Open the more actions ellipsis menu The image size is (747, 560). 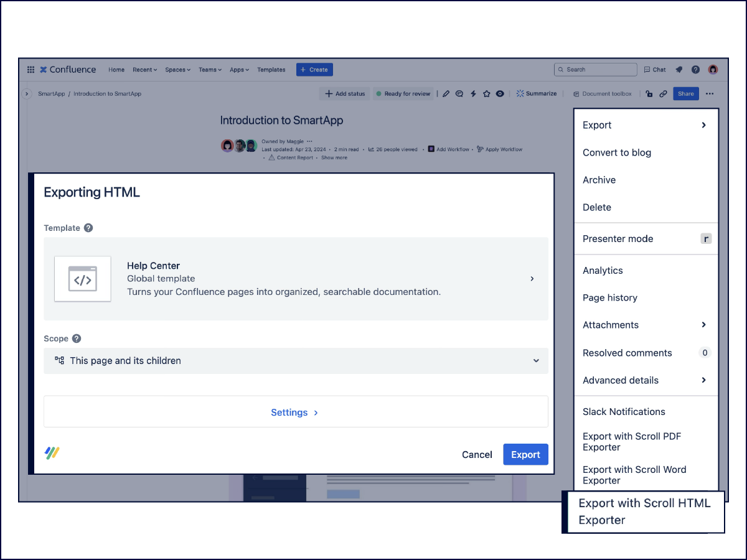pos(710,94)
